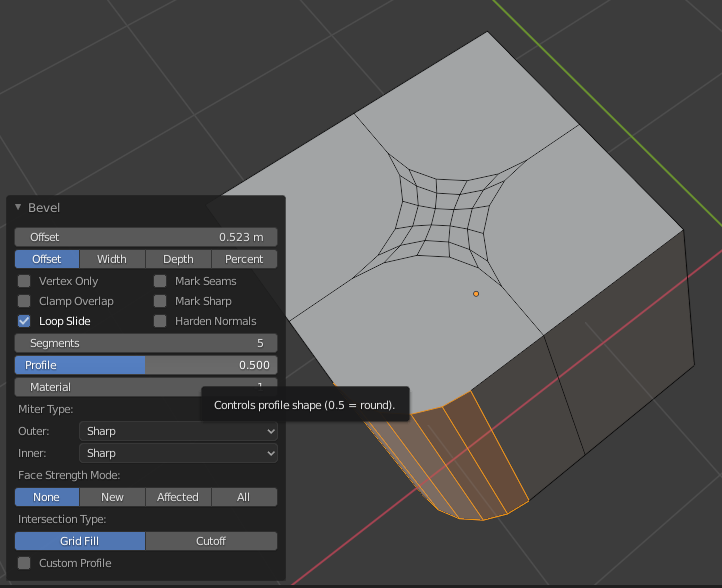This screenshot has height=588, width=722.
Task: Enable the Clamp Overlap checkbox
Action: click(24, 301)
